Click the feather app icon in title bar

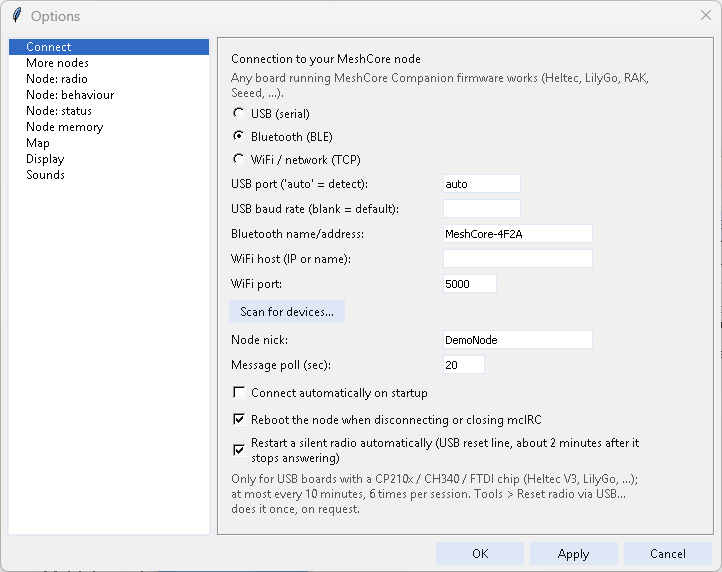(x=17, y=16)
